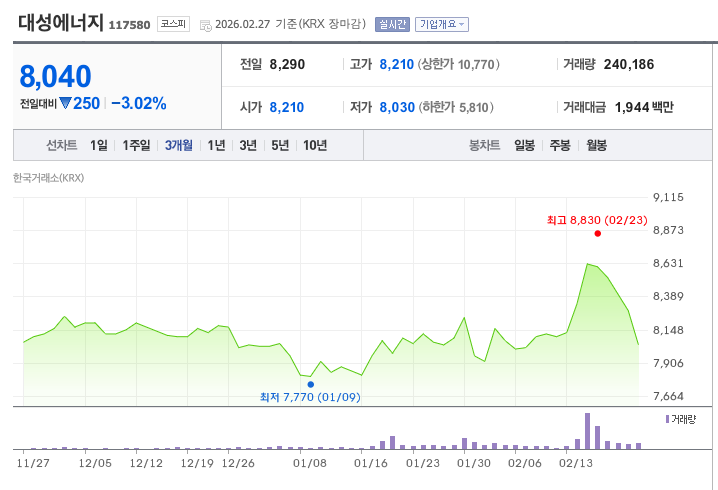Click the 한국거래소(KRX) label above chart
The width and height of the screenshot is (718, 490).
(49, 178)
